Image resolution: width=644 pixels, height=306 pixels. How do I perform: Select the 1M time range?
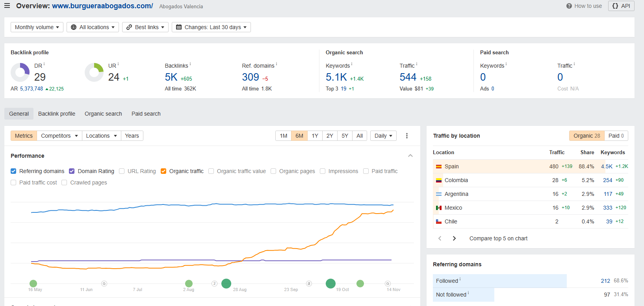[x=284, y=136]
